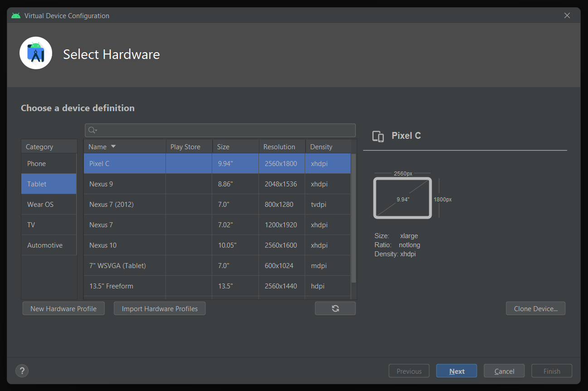Viewport: 588px width, 391px height.
Task: Click the search magnifier icon
Action: point(92,130)
